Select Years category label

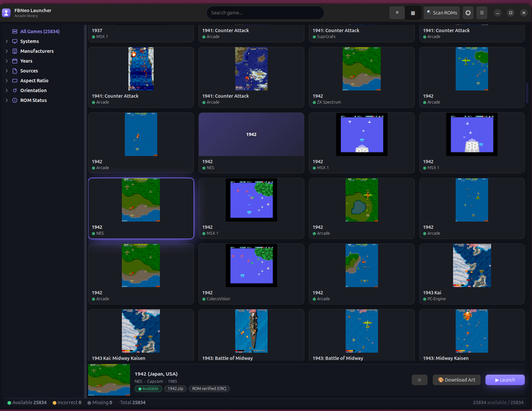(26, 61)
